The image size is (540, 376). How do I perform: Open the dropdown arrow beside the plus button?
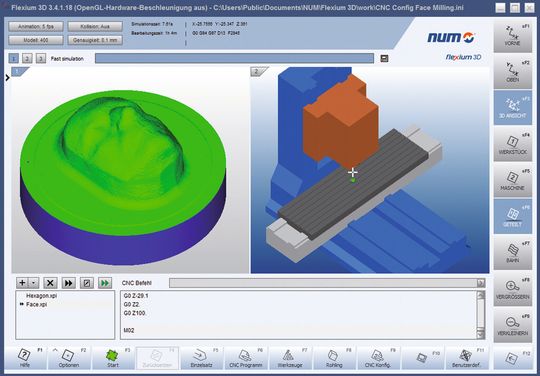pyautogui.click(x=33, y=283)
